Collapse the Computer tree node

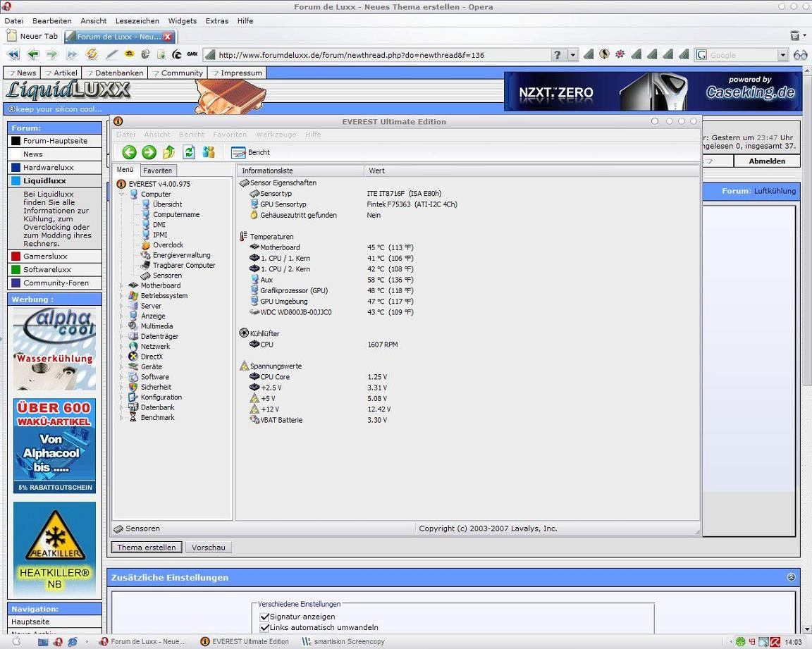(x=122, y=194)
